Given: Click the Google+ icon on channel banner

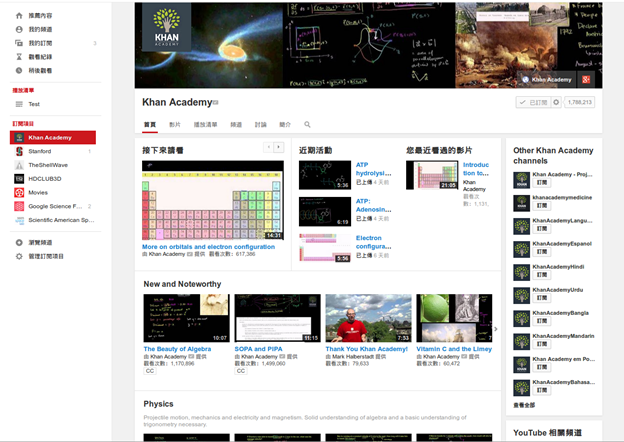Looking at the screenshot, I should click(x=586, y=79).
